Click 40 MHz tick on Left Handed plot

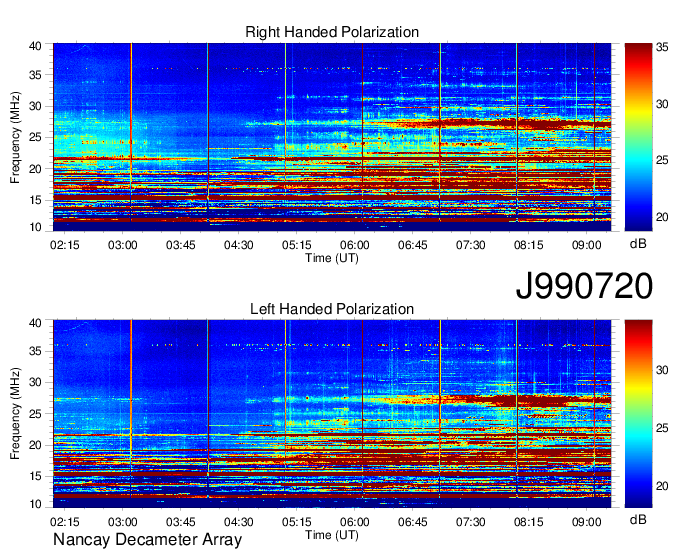(35, 323)
